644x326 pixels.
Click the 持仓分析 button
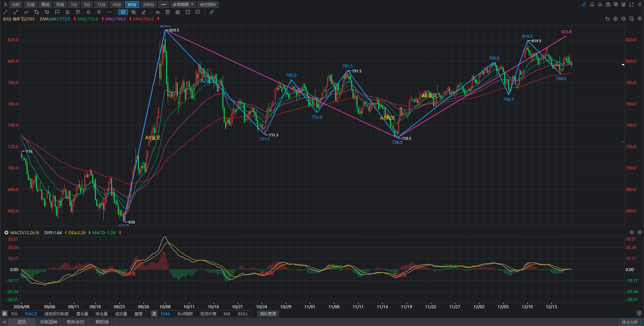click(x=630, y=322)
